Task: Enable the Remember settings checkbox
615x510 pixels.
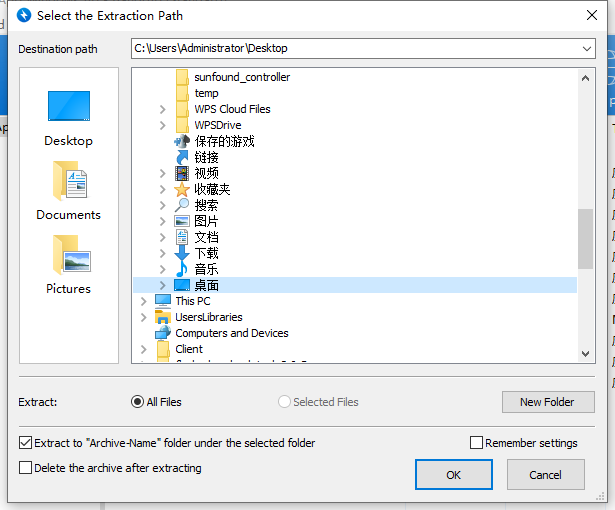Action: (476, 443)
